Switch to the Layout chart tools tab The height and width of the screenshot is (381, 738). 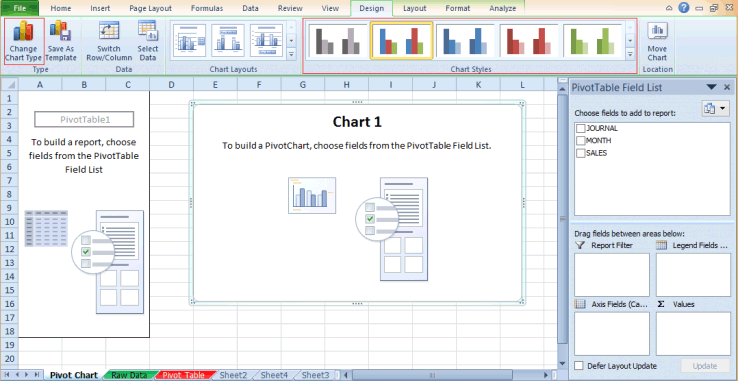[x=414, y=8]
